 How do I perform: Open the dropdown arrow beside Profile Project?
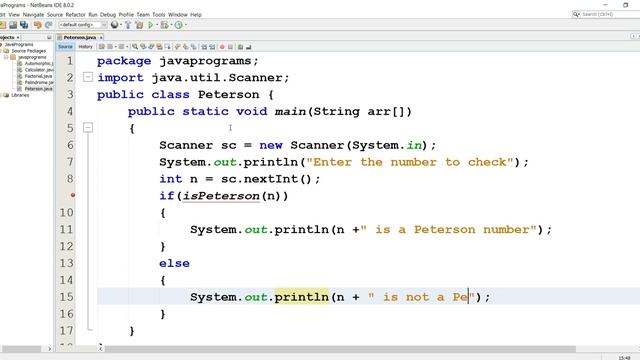point(186,25)
